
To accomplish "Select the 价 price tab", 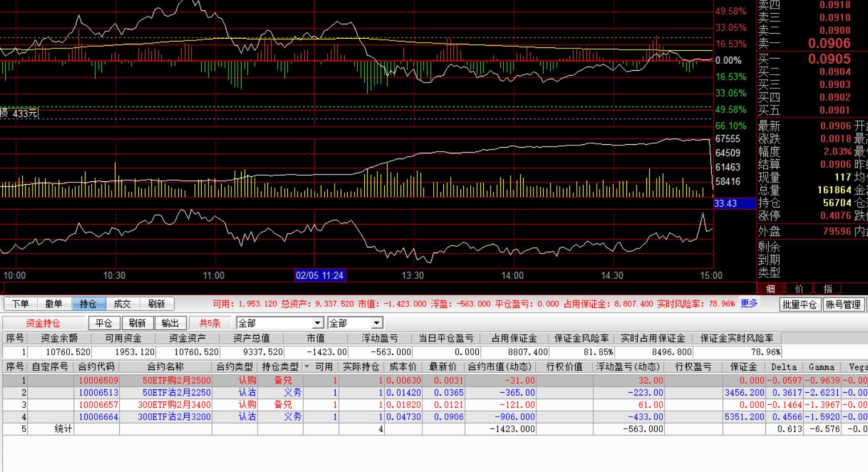I will [799, 289].
